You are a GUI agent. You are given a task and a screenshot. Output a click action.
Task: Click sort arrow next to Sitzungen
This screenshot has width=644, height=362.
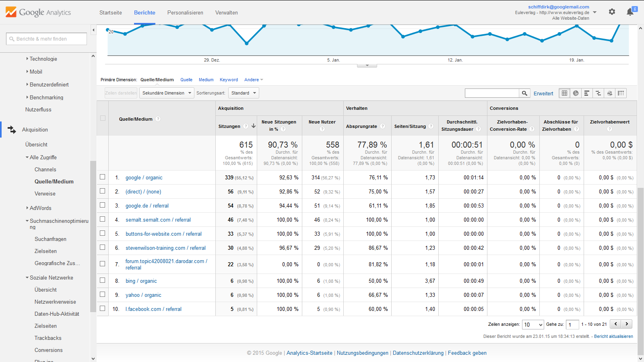point(254,126)
